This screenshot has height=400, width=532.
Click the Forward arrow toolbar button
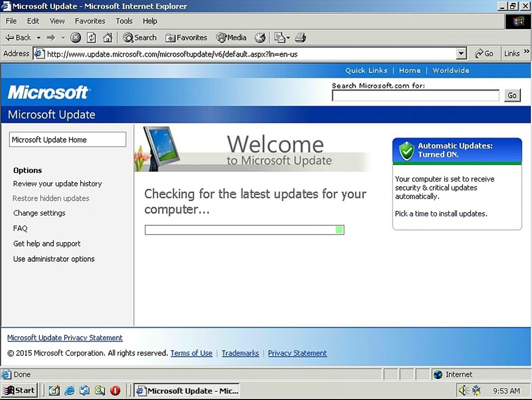(51, 37)
